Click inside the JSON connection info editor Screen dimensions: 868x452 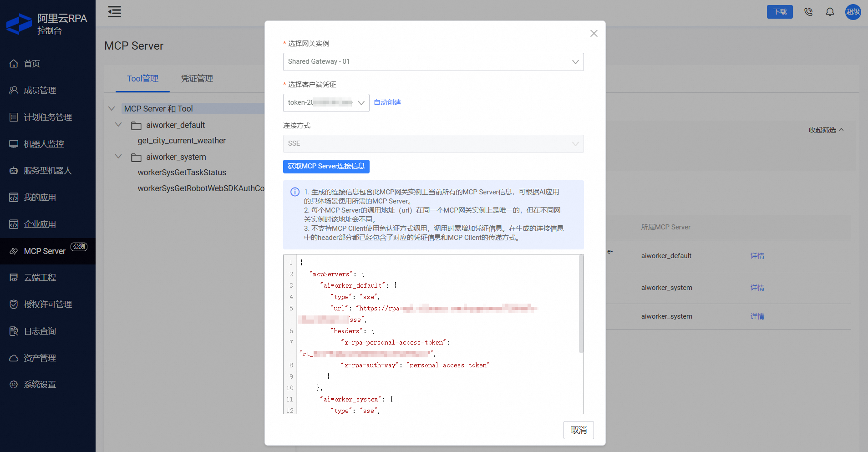point(433,334)
